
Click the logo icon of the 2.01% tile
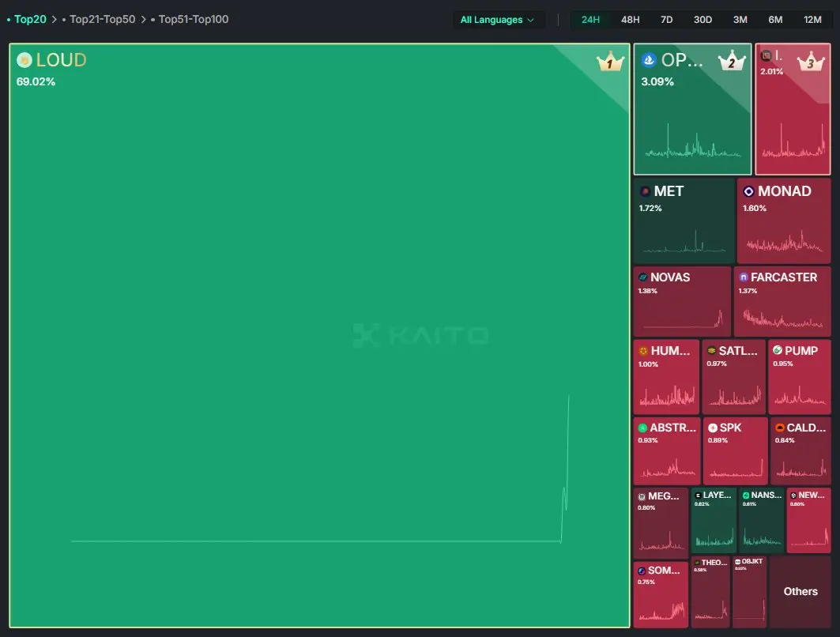click(x=766, y=55)
